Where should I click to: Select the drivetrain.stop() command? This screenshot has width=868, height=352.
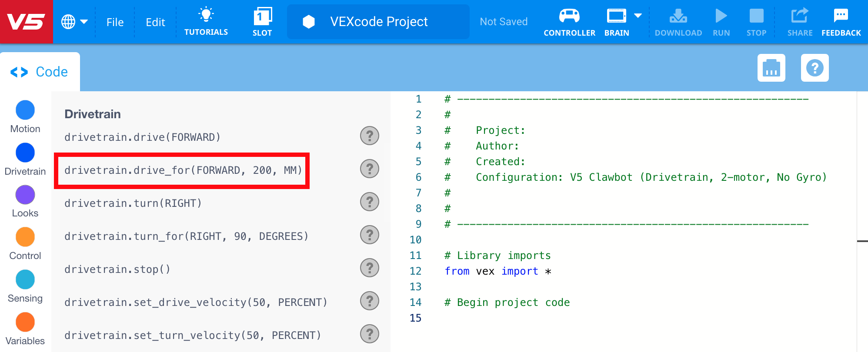tap(117, 269)
